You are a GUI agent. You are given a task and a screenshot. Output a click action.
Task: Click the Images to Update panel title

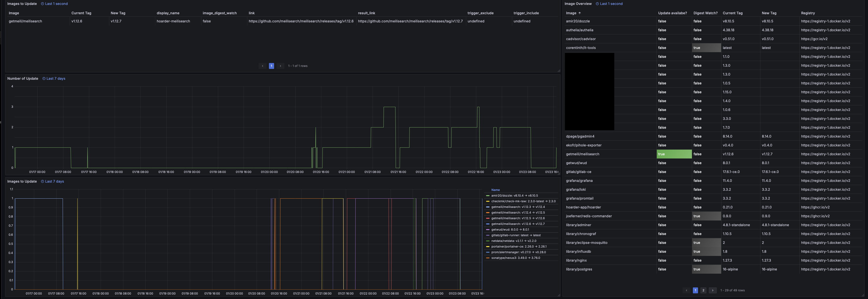point(22,4)
